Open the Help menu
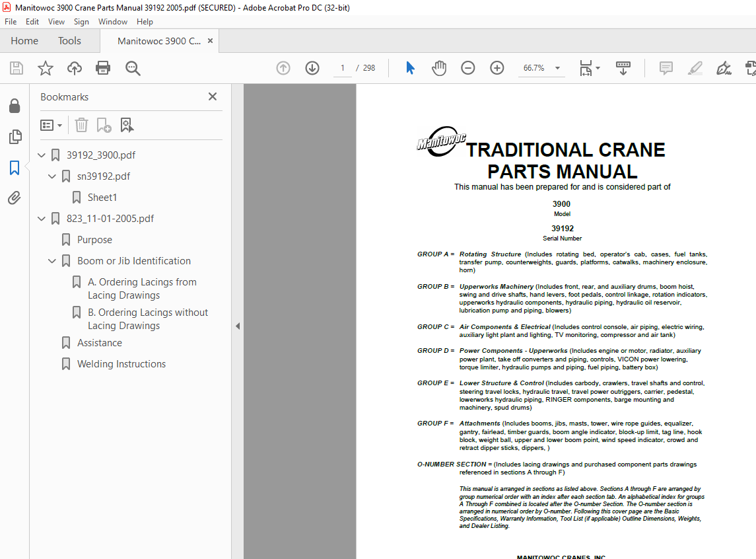This screenshot has height=559, width=756. [145, 22]
